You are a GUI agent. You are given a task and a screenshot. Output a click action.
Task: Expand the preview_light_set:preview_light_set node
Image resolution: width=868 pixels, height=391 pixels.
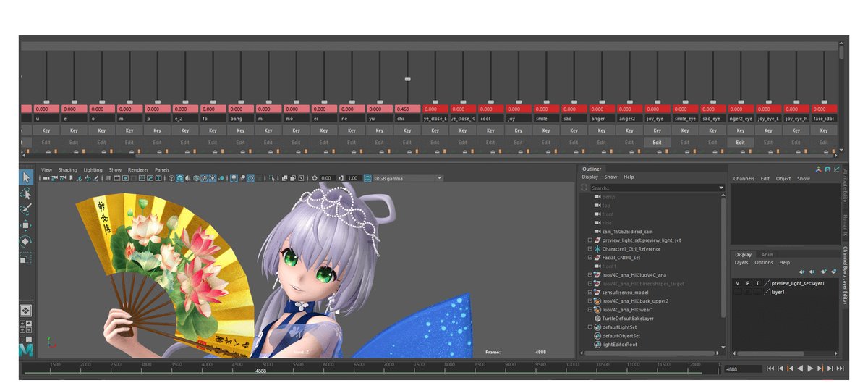click(x=590, y=240)
